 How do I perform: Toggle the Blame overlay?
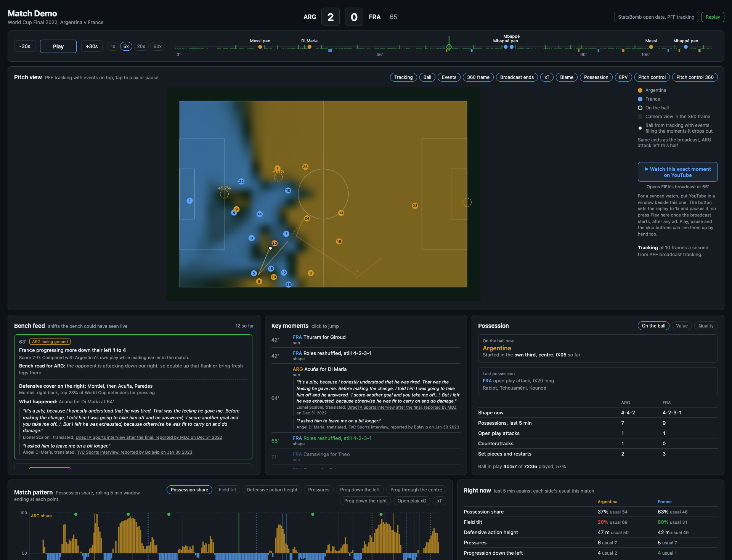click(567, 77)
